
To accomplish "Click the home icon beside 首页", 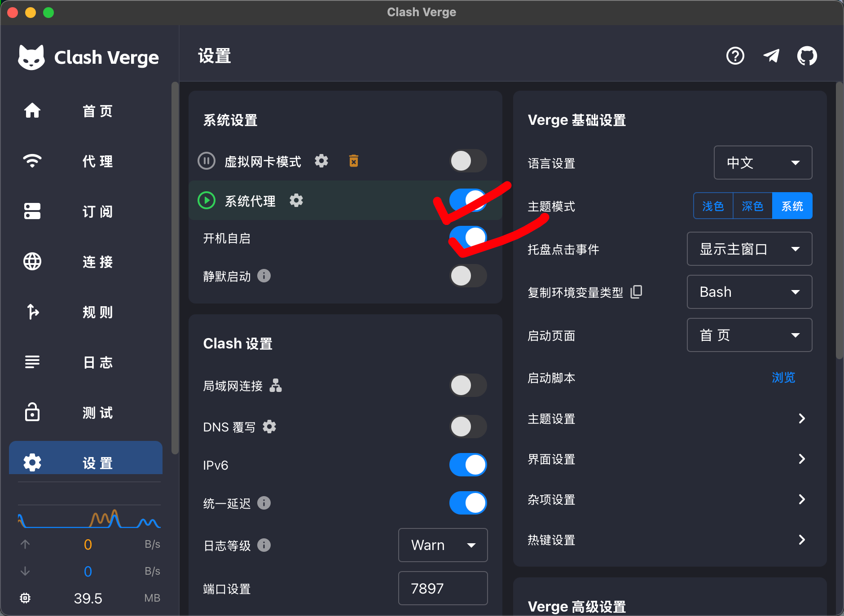I will [x=32, y=110].
